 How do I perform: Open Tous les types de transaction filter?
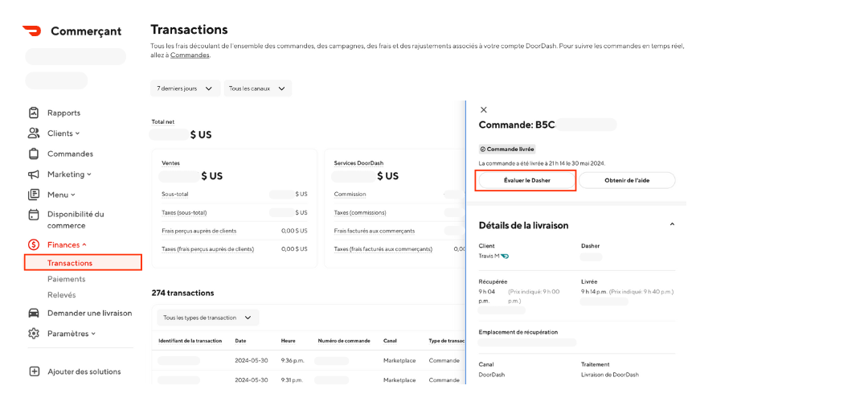tap(207, 318)
